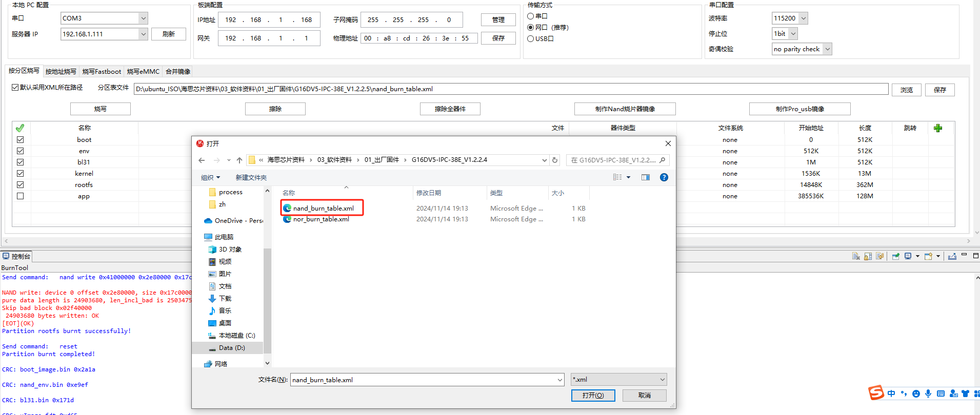Open *.xml file type filter dropdown
The height and width of the screenshot is (415, 980).
[x=618, y=380]
